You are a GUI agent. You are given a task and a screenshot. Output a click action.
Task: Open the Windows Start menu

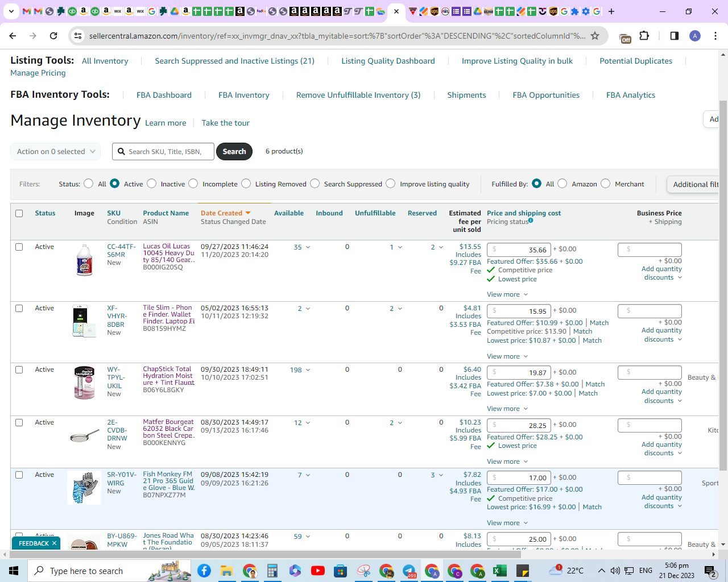pyautogui.click(x=14, y=571)
